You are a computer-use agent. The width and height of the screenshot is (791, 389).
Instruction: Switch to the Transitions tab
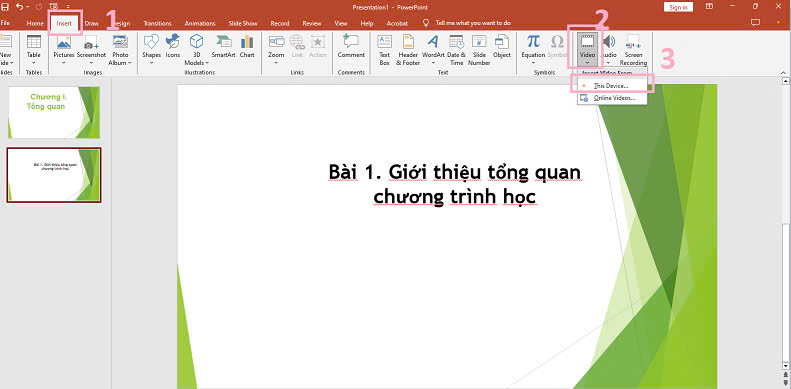[x=157, y=23]
